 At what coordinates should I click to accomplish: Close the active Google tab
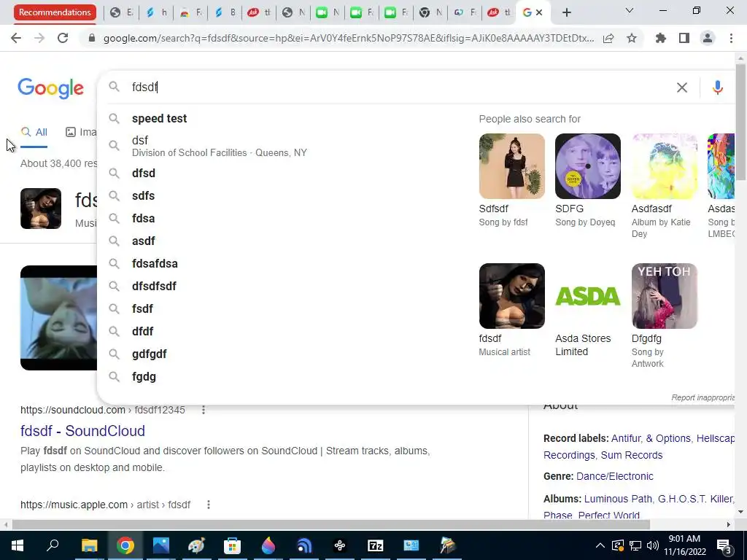click(x=539, y=12)
